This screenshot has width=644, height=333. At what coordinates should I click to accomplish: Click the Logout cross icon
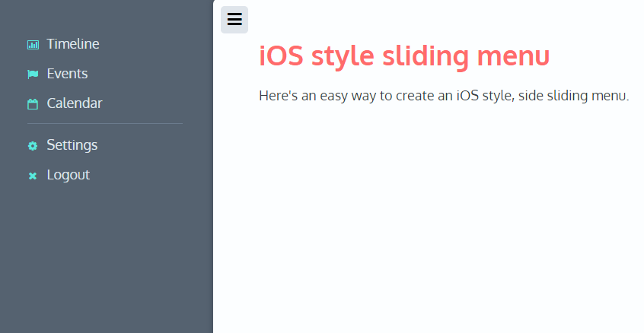click(x=33, y=176)
